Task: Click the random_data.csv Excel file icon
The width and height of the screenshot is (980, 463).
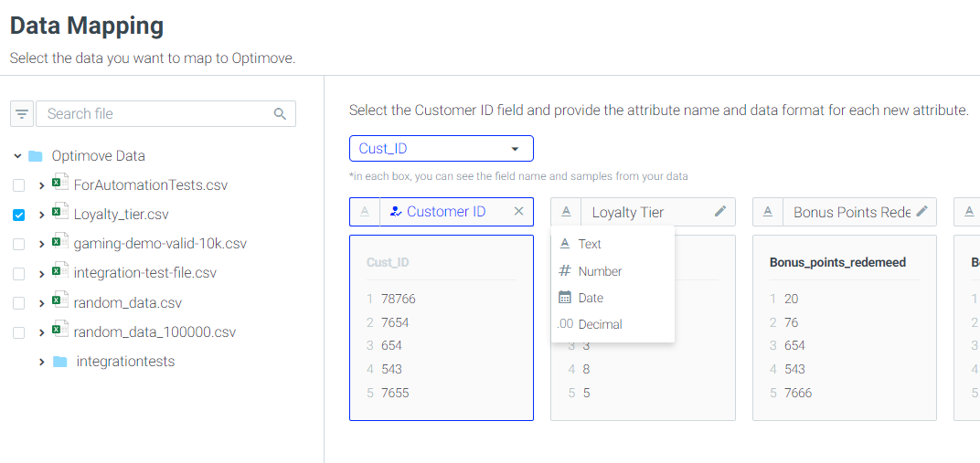Action: point(59,300)
